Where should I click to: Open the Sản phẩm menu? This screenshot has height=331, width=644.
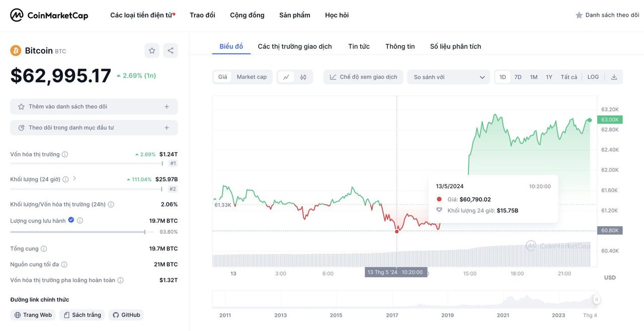(x=295, y=15)
